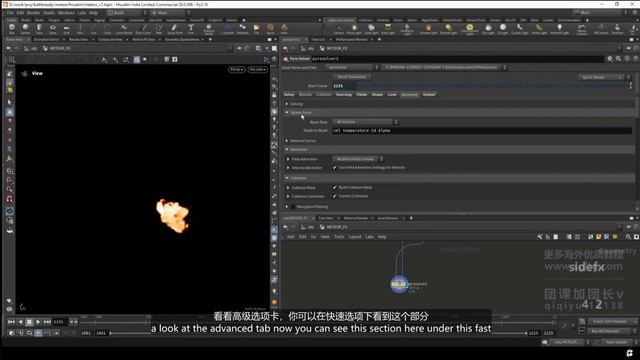The width and height of the screenshot is (640, 360).
Task: Click the Reset Simulation button
Action: (x=352, y=77)
